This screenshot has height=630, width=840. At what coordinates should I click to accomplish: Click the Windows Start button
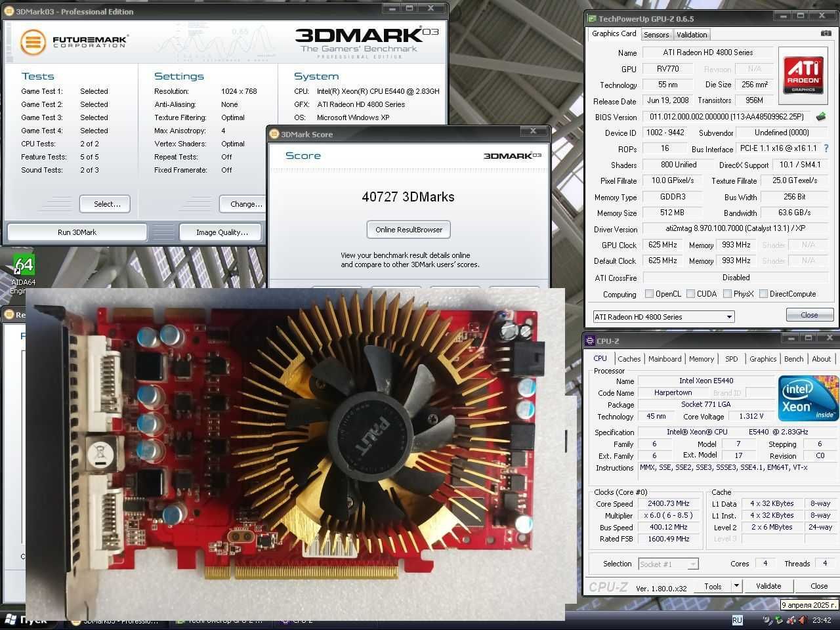[29, 620]
